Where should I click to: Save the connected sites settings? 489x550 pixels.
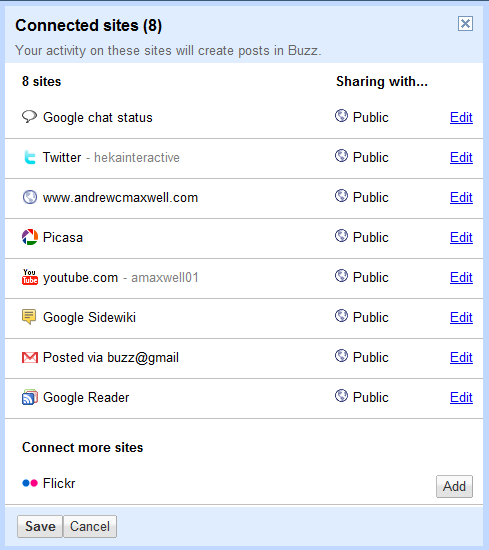click(40, 526)
